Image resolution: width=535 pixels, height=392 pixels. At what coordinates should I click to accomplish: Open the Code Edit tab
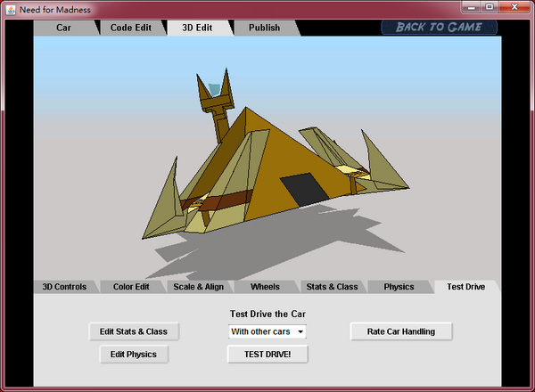click(x=131, y=28)
